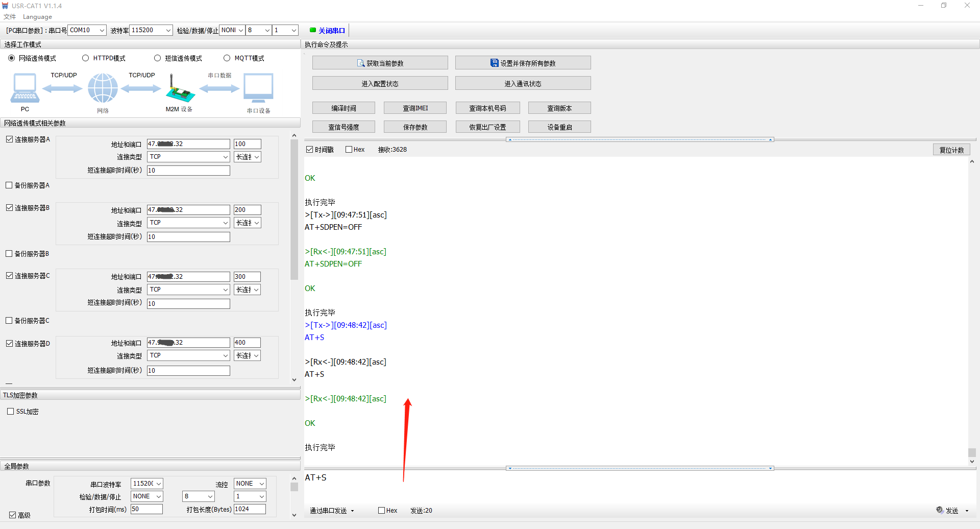
Task: Open the Language menu
Action: point(37,17)
